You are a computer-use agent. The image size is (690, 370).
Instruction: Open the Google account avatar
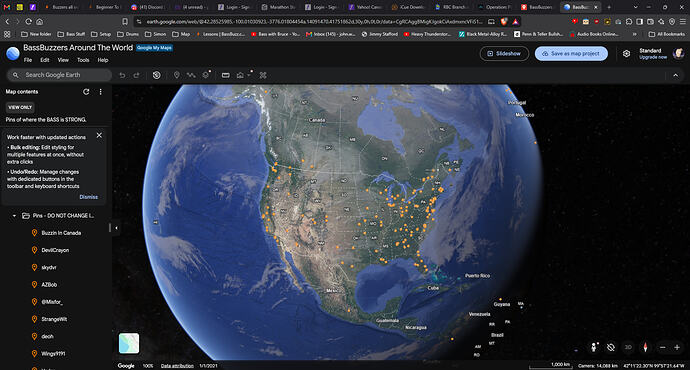[678, 54]
